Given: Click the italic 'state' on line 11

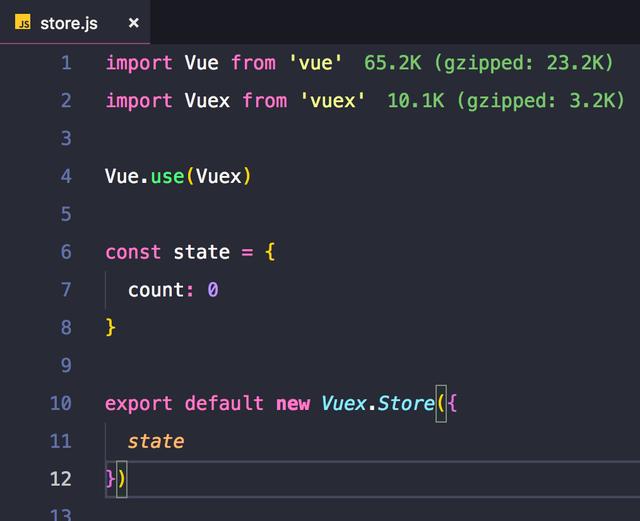Looking at the screenshot, I should pos(156,441).
